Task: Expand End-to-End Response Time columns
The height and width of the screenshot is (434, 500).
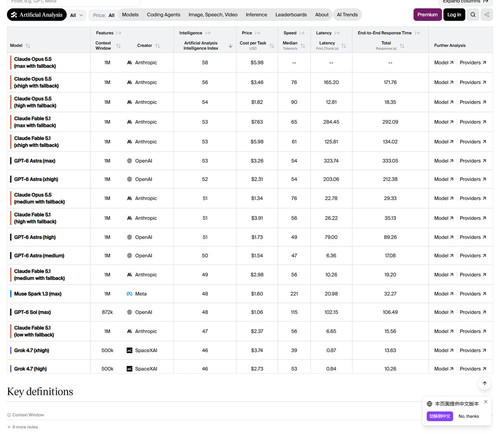Action: pyautogui.click(x=417, y=33)
